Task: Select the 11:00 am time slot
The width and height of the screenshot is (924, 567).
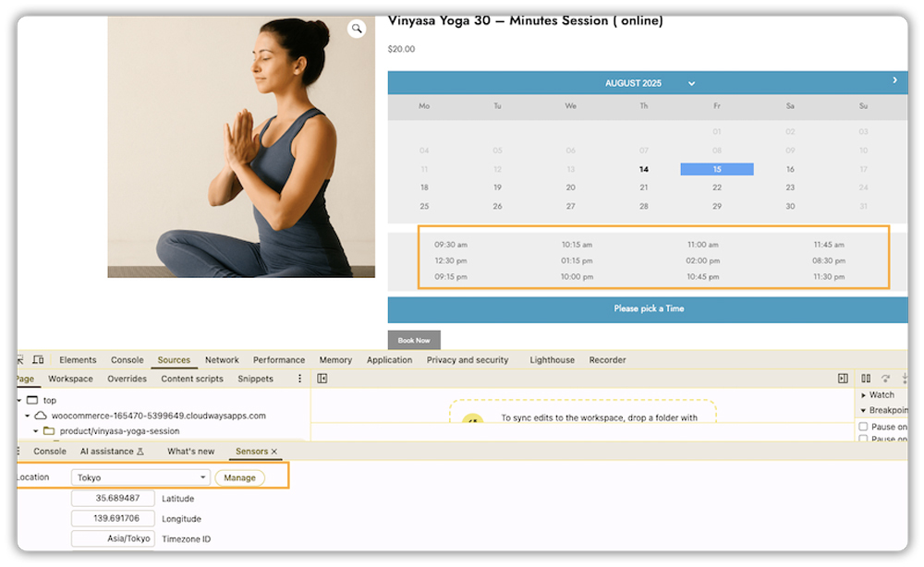Action: (702, 245)
